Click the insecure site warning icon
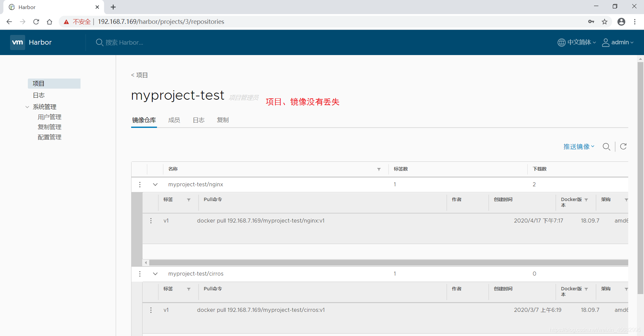 click(x=66, y=22)
